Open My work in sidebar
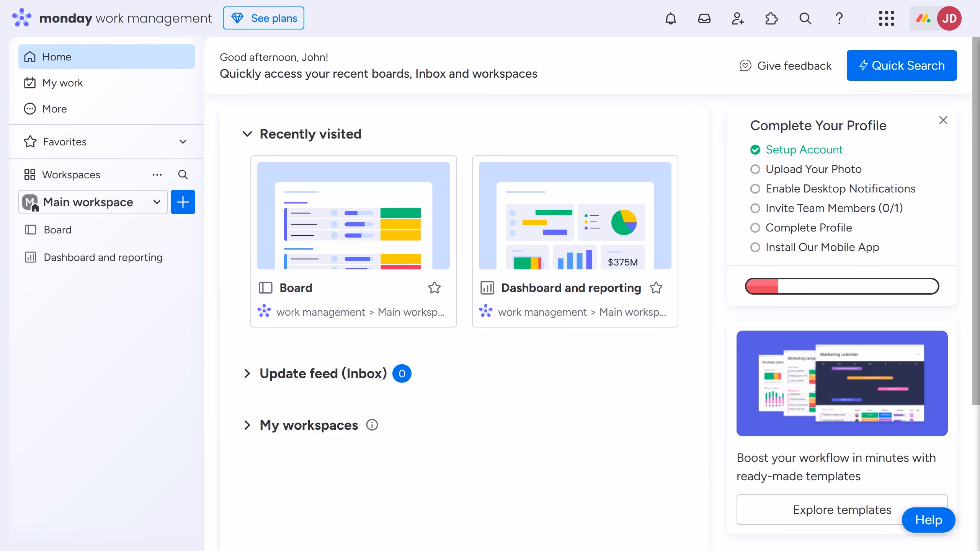Viewport: 980px width, 551px height. pyautogui.click(x=107, y=83)
